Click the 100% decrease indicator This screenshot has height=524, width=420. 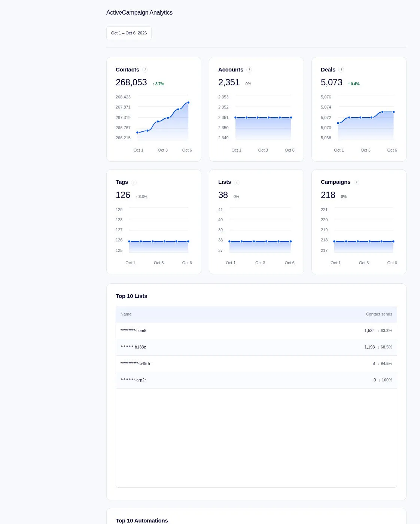[386, 380]
